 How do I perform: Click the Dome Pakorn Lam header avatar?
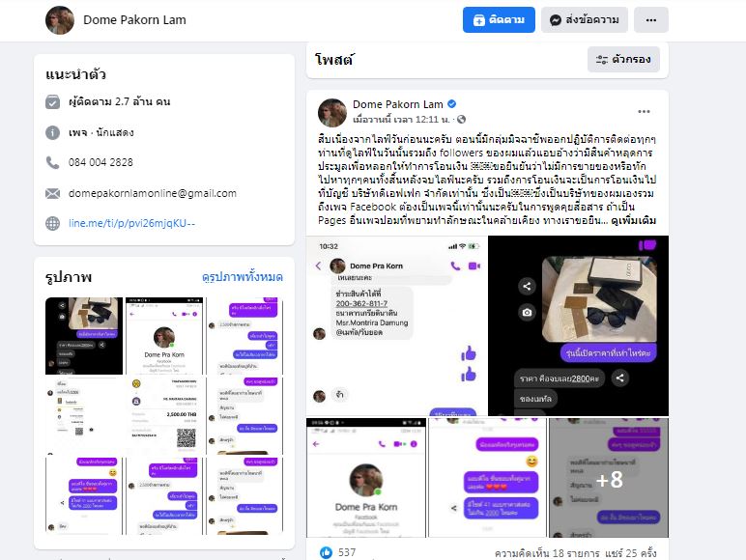coord(60,20)
